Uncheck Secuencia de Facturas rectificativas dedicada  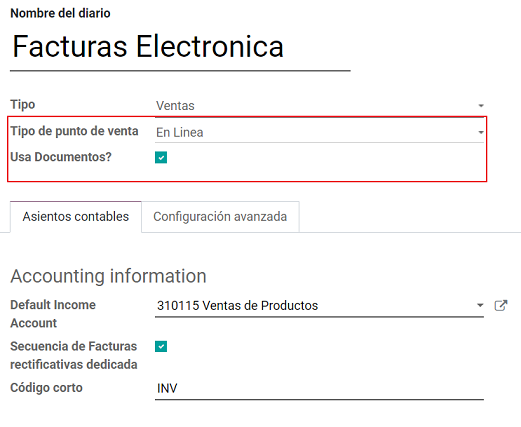161,346
